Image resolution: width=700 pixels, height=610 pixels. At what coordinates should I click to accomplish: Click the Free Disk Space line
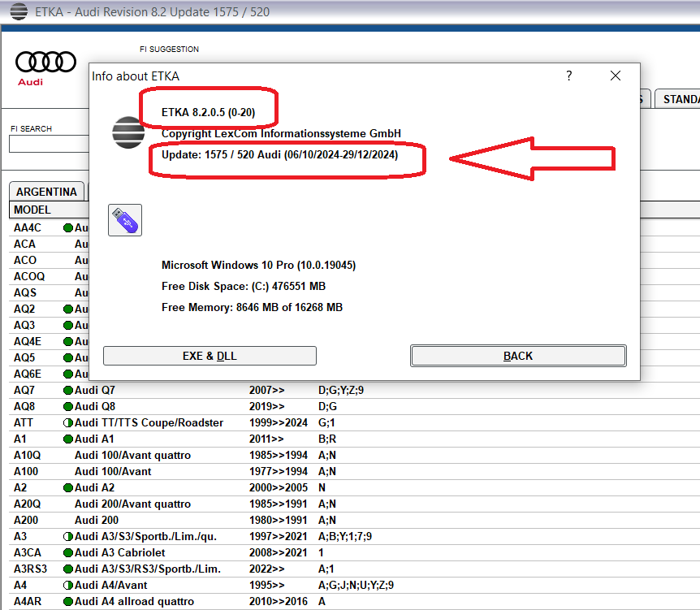pyautogui.click(x=244, y=286)
